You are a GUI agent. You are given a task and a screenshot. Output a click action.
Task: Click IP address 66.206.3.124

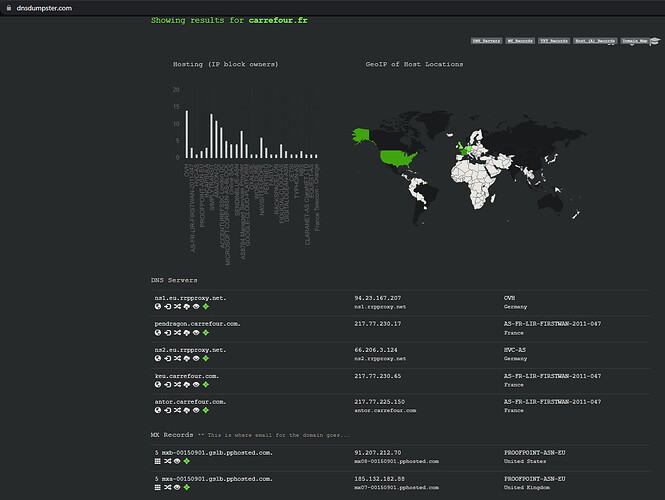tap(376, 350)
